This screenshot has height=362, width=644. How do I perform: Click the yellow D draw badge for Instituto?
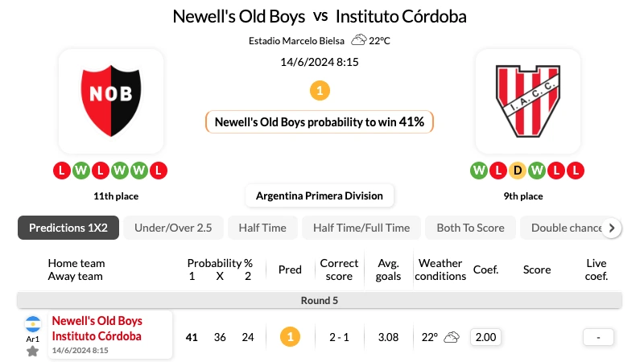pyautogui.click(x=518, y=171)
